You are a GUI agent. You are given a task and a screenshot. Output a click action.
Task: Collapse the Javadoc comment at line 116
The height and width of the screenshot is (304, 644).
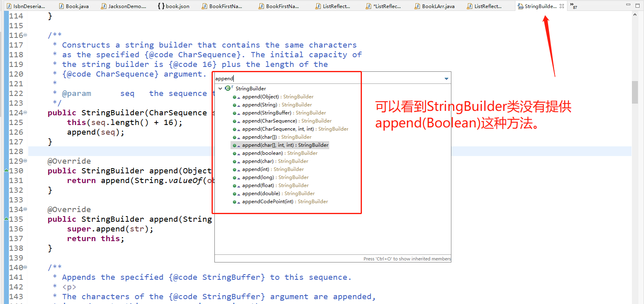[25, 35]
